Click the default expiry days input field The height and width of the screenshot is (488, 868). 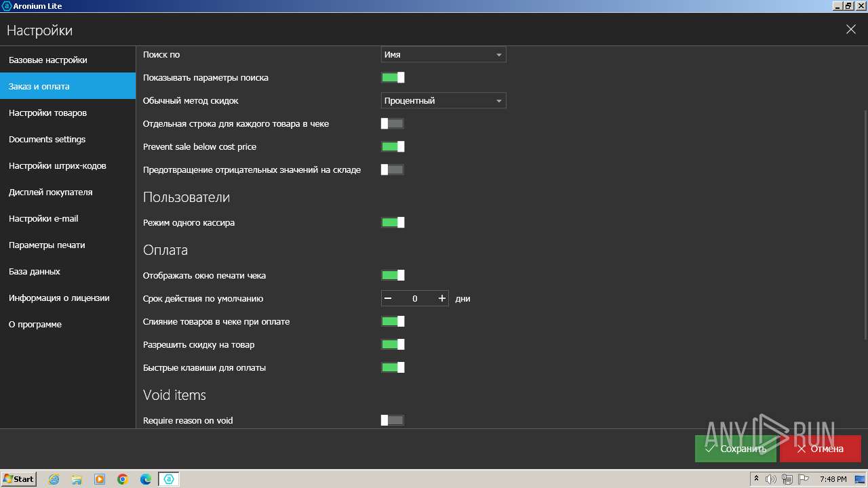pyautogui.click(x=415, y=298)
